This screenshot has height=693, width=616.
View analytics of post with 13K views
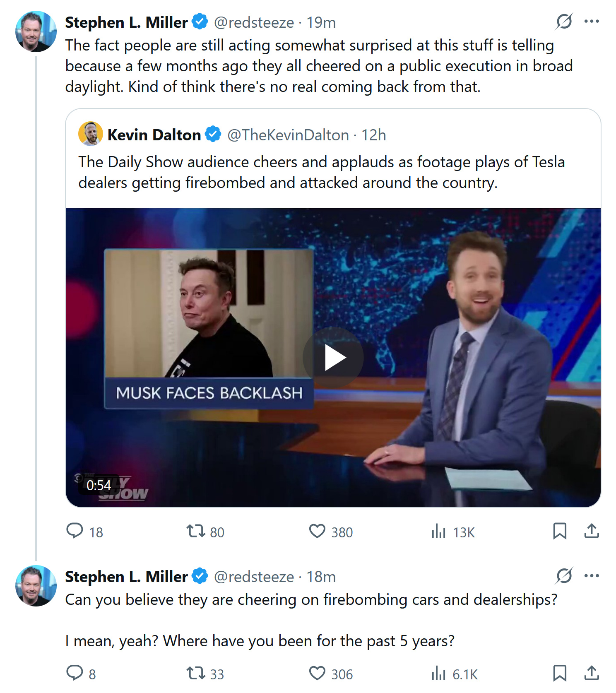pos(438,531)
